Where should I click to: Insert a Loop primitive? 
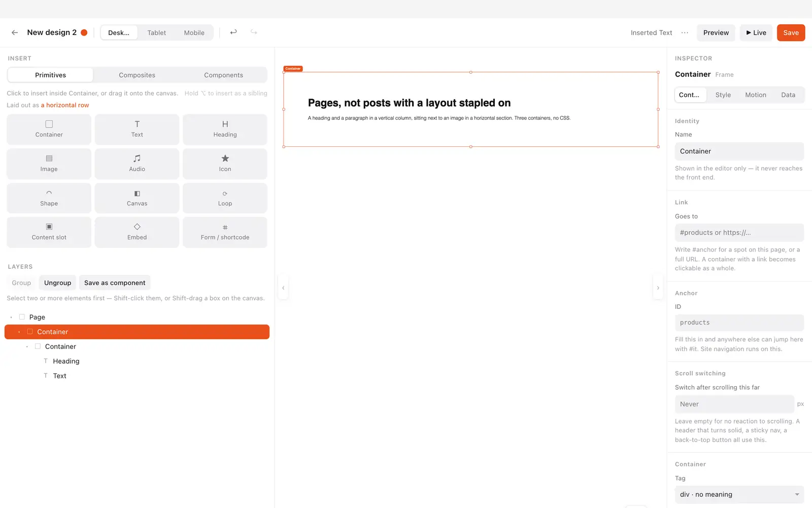[225, 198]
